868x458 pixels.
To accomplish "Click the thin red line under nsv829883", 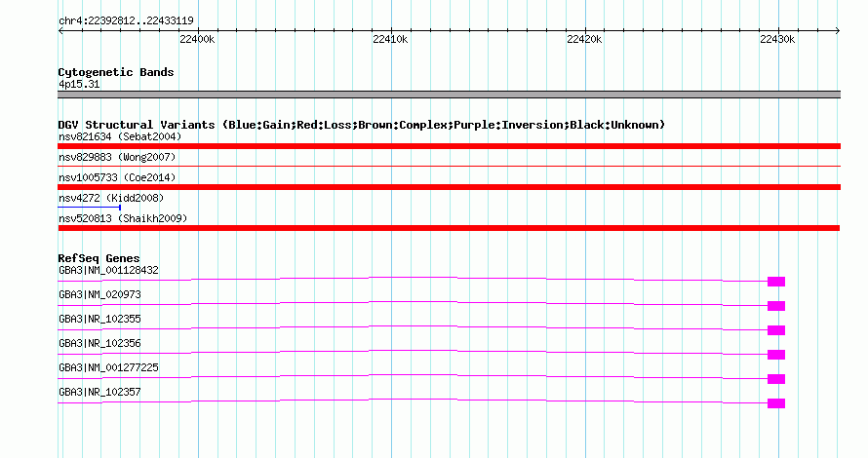I will tap(449, 166).
